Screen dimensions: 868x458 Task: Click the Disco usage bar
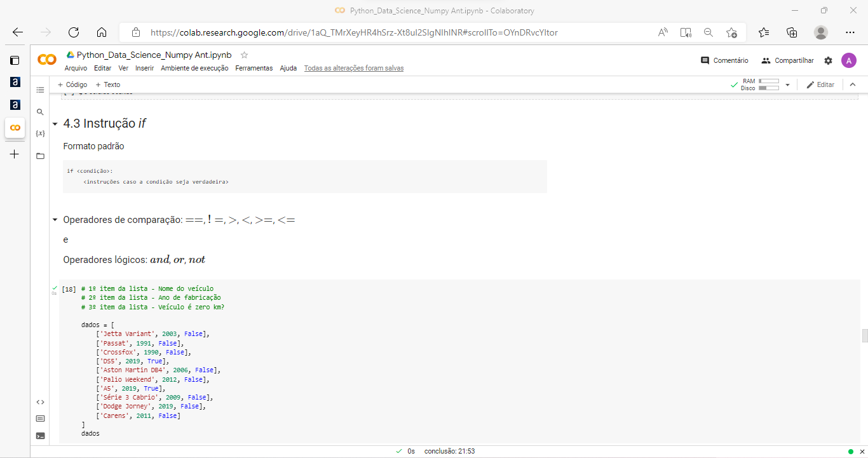coord(769,88)
